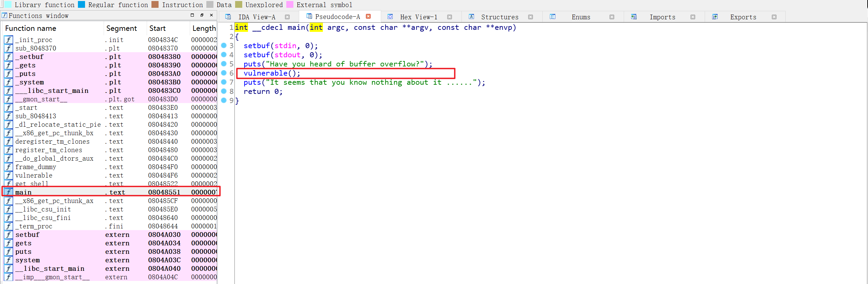Click the stdin argument in setbuf call

click(x=285, y=46)
